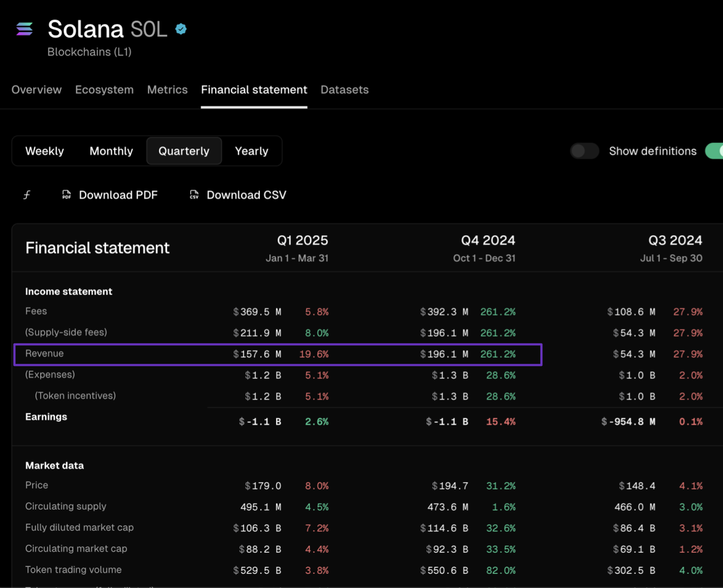Select the Monthly period option
Viewport: 723px width, 588px height.
(111, 151)
